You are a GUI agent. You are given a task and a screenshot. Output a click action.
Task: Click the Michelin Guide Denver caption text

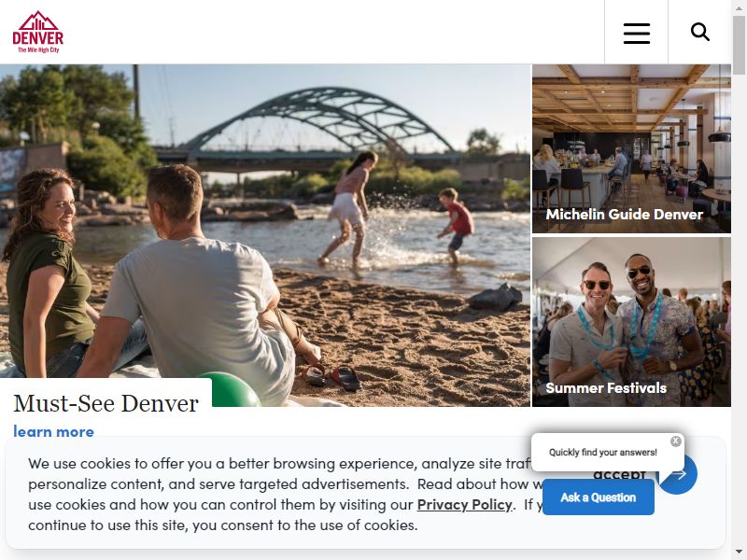(x=625, y=215)
